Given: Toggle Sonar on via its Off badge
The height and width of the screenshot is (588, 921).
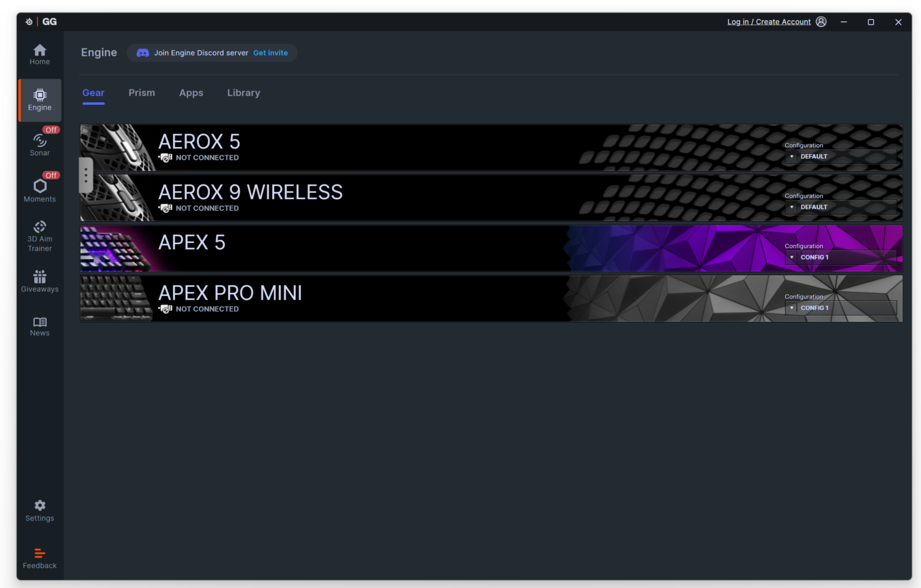Looking at the screenshot, I should 51,129.
